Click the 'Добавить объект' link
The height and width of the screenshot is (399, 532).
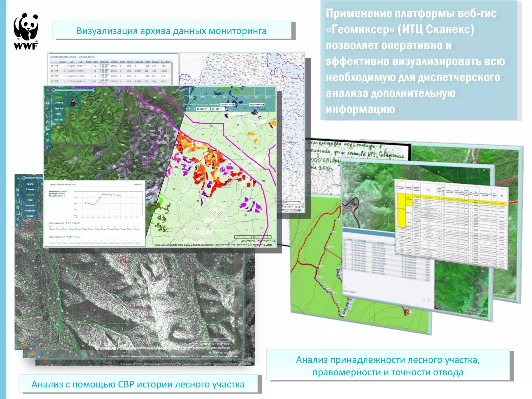87,57
